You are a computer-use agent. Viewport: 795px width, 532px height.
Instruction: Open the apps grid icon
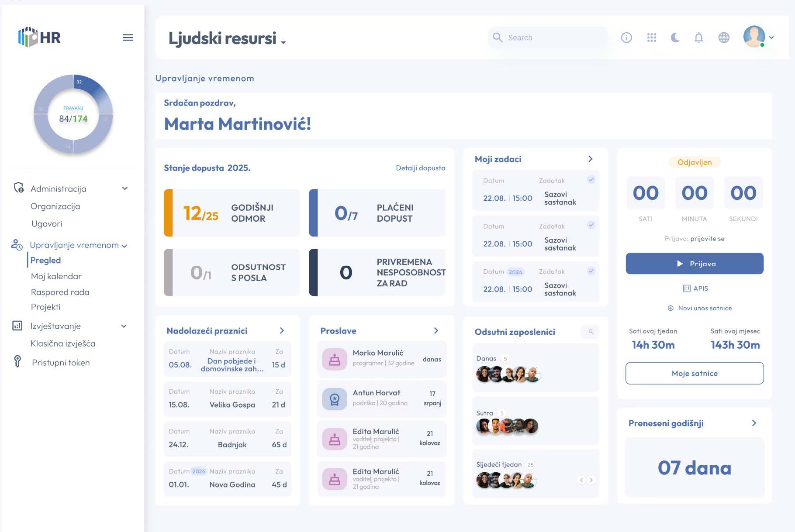[651, 38]
